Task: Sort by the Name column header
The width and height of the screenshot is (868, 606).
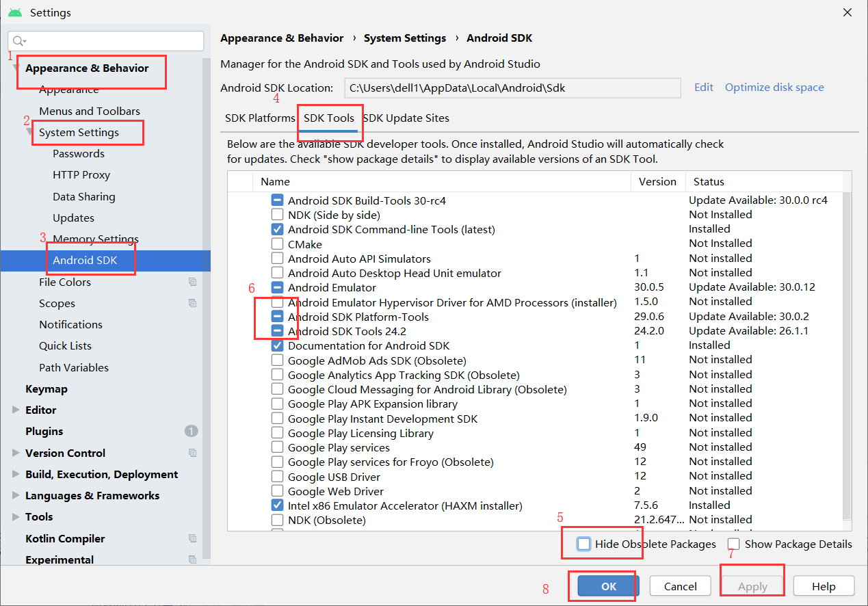Action: [442, 181]
